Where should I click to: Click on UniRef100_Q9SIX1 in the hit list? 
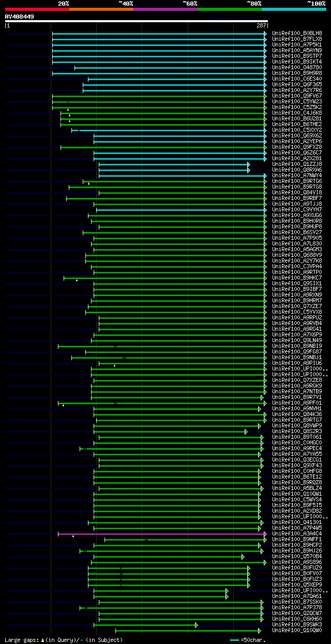click(297, 283)
